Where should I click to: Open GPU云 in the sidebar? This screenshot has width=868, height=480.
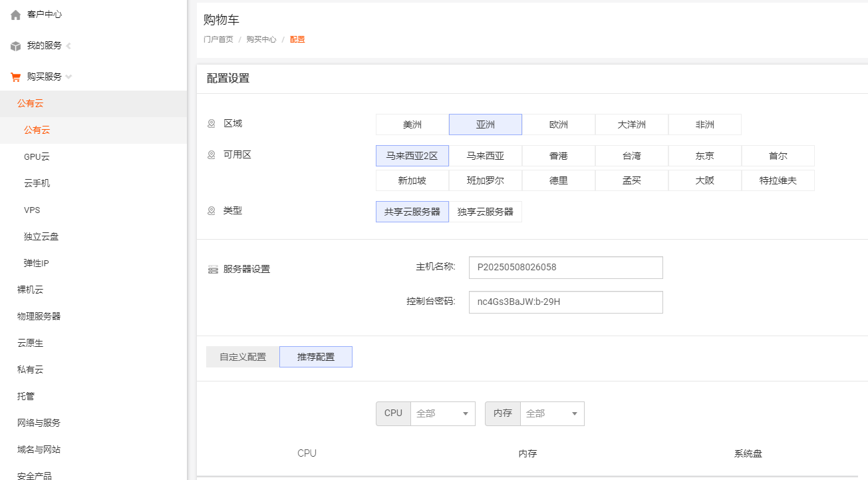(x=37, y=157)
